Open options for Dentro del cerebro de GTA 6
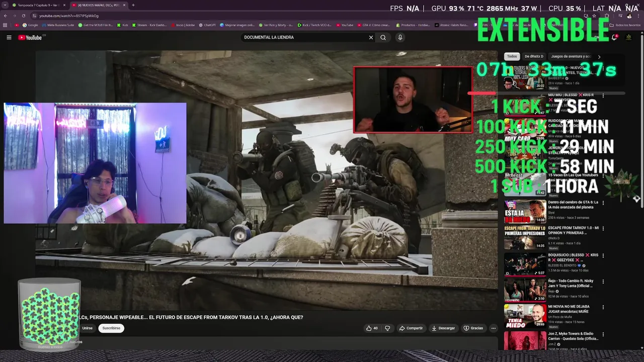 [603, 203]
